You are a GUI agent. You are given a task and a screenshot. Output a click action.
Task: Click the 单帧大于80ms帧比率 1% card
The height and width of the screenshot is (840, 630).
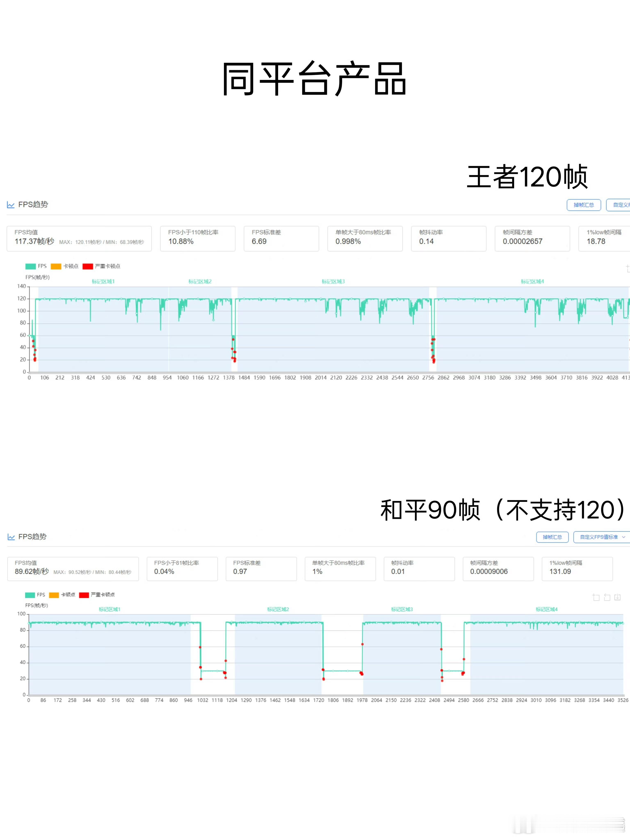tap(340, 569)
